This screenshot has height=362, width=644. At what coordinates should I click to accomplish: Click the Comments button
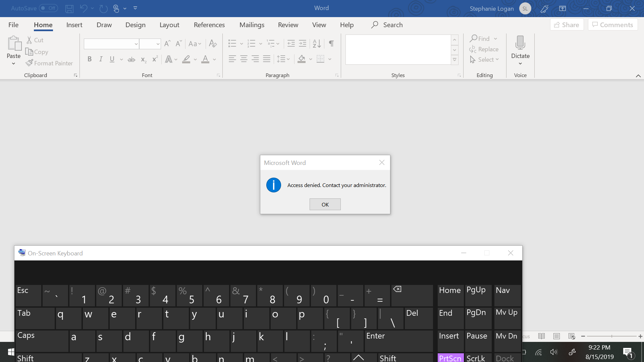pyautogui.click(x=613, y=25)
